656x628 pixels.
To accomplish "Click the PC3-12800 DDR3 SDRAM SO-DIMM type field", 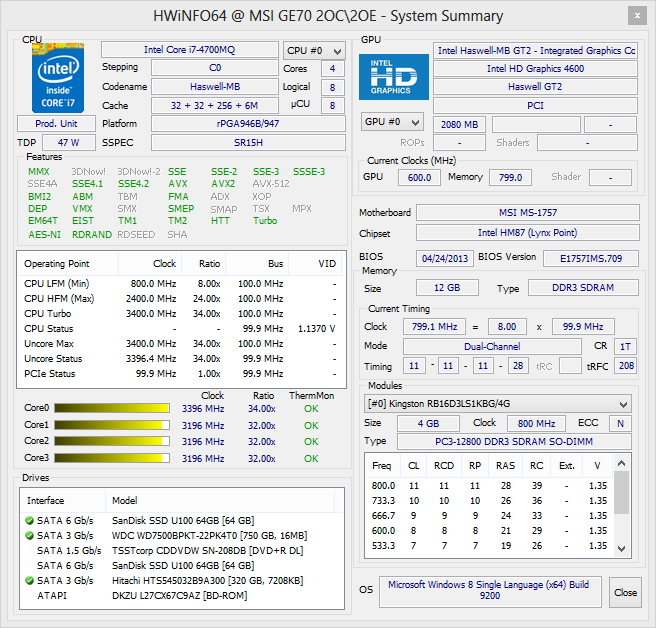I will [514, 442].
